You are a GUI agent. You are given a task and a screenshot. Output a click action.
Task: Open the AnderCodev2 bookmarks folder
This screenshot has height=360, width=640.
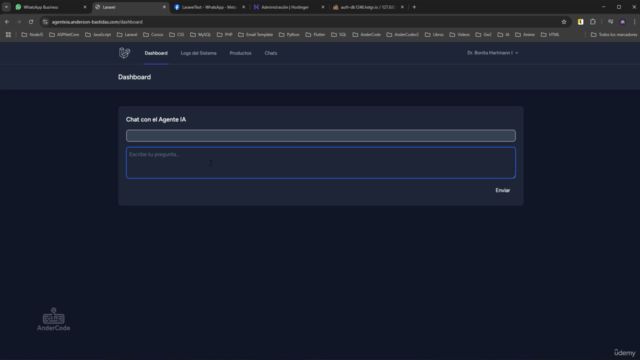[402, 35]
